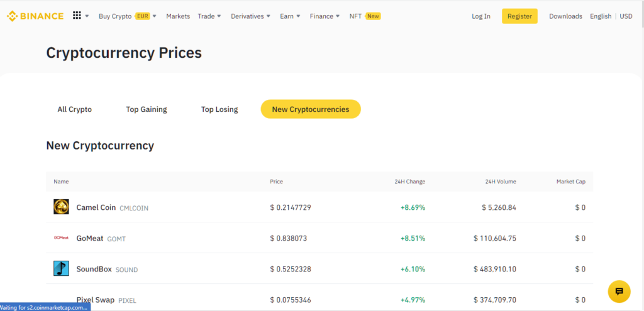Expand the Trade menu
644x311 pixels.
(x=209, y=16)
